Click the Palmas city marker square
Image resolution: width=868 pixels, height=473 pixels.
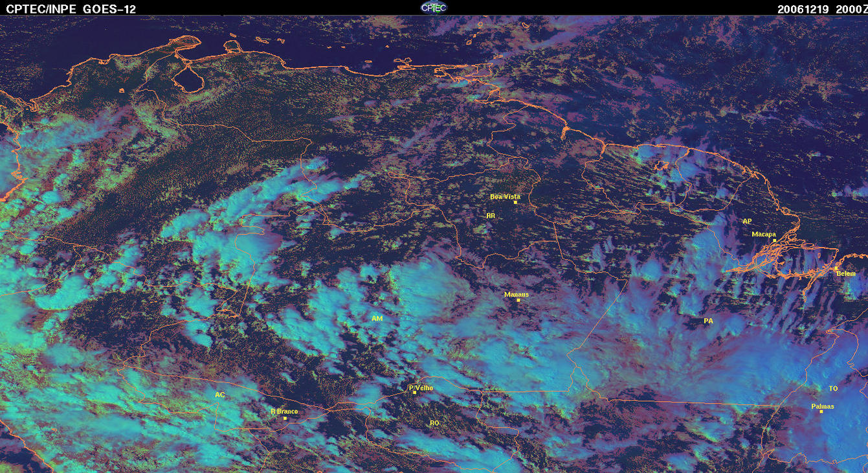pos(821,412)
